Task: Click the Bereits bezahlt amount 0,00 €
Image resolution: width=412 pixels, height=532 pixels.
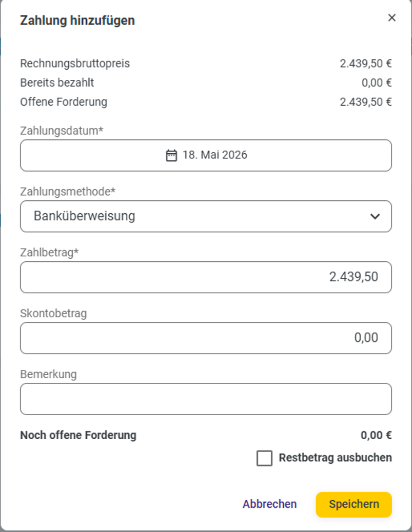Action: 376,83
